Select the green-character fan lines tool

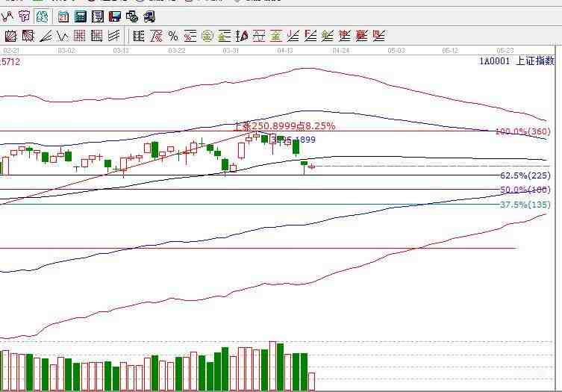pos(327,36)
